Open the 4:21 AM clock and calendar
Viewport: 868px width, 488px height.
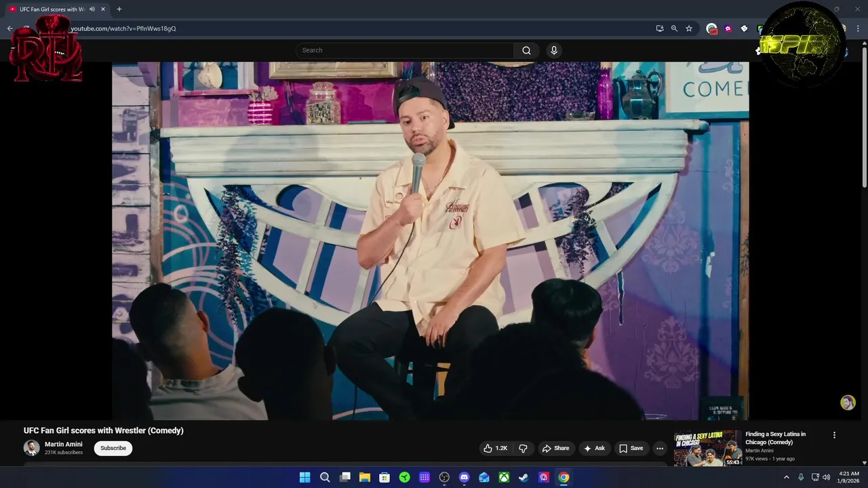(849, 477)
